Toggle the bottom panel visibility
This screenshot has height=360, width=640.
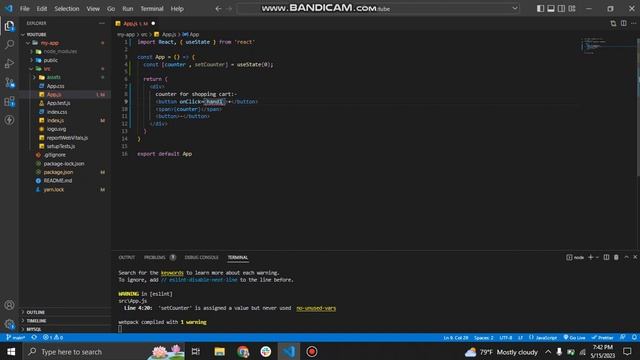tap(551, 9)
